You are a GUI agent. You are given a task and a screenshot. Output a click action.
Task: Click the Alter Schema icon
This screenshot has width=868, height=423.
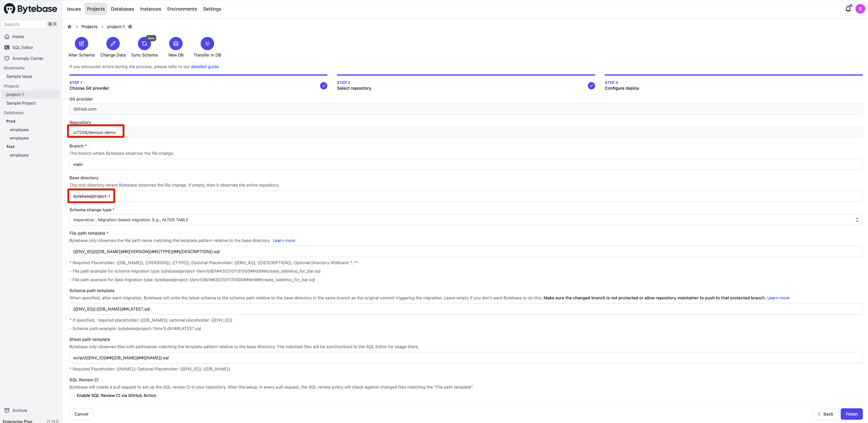pos(81,43)
